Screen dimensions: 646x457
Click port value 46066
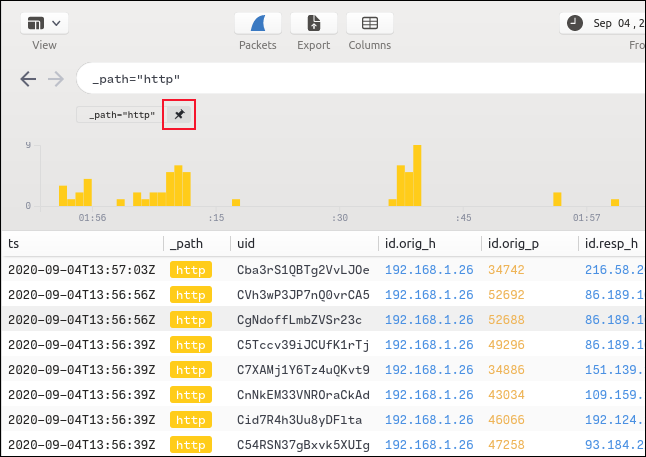(506, 420)
